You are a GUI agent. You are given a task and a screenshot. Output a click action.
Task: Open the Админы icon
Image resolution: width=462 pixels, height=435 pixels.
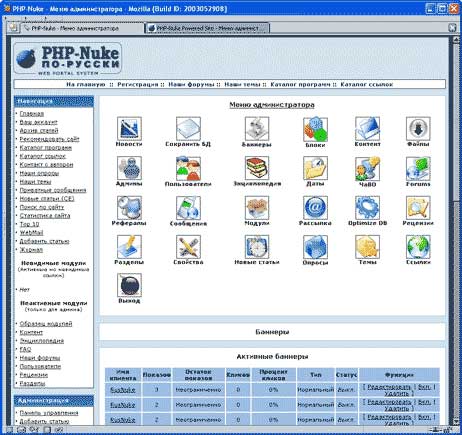tap(129, 168)
